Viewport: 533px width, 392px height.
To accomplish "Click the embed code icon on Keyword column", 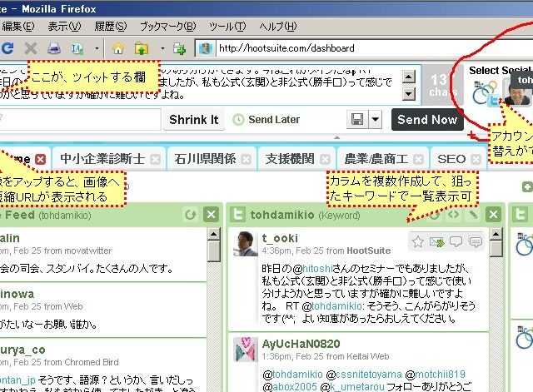I will (x=454, y=215).
